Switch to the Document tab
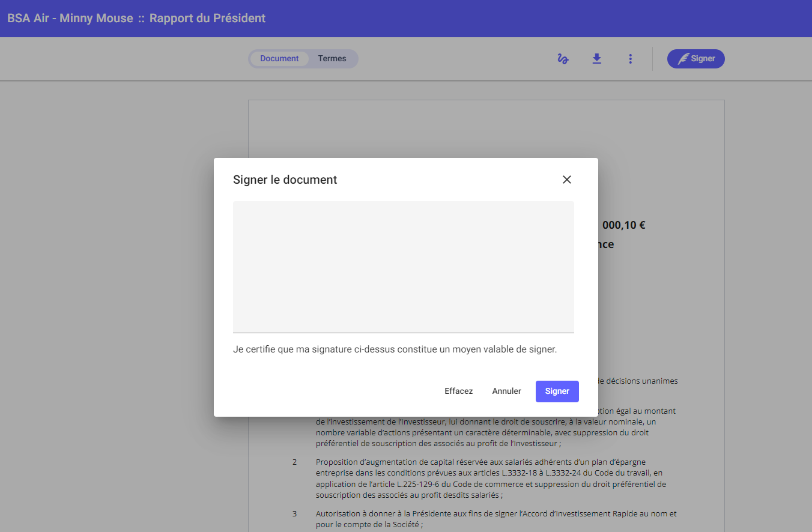 [x=279, y=59]
